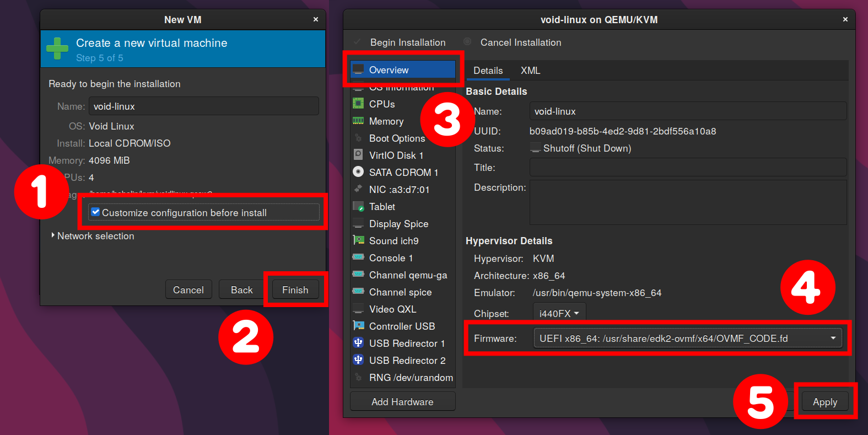
Task: Select the Display Spice monitor icon
Action: (358, 223)
